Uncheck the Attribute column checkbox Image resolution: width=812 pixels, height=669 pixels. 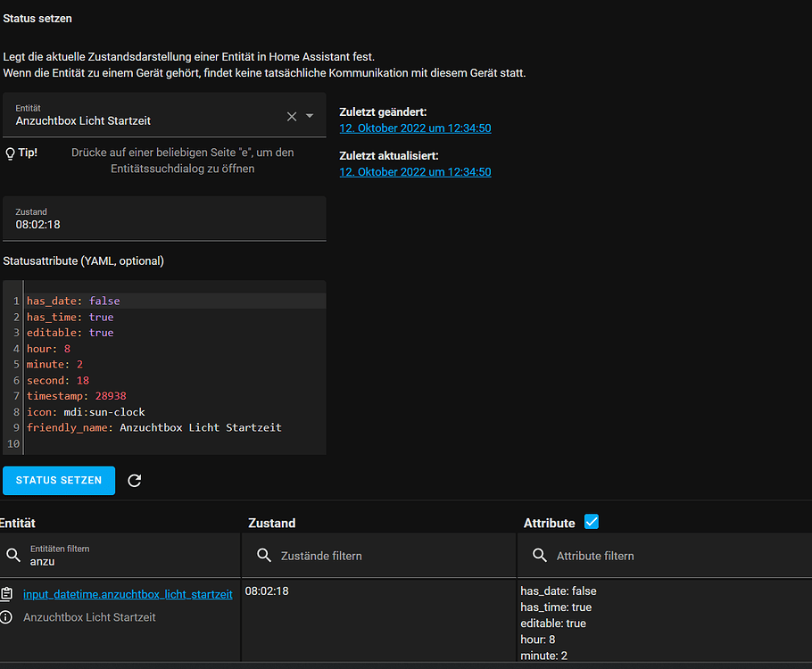(591, 522)
